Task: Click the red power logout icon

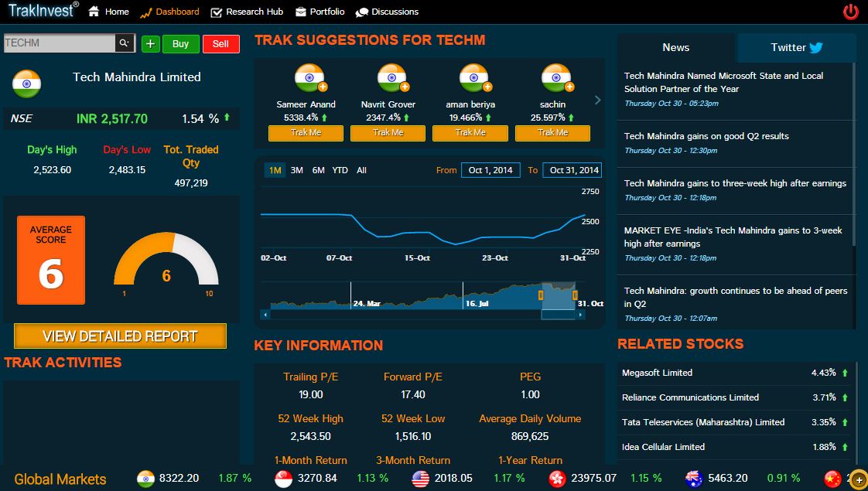Action: 850,12
